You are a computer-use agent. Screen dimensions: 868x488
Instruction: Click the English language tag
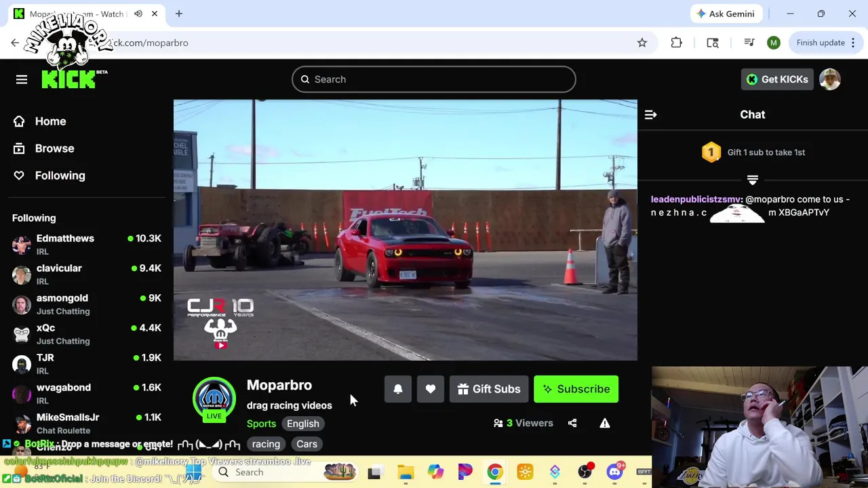click(x=302, y=424)
